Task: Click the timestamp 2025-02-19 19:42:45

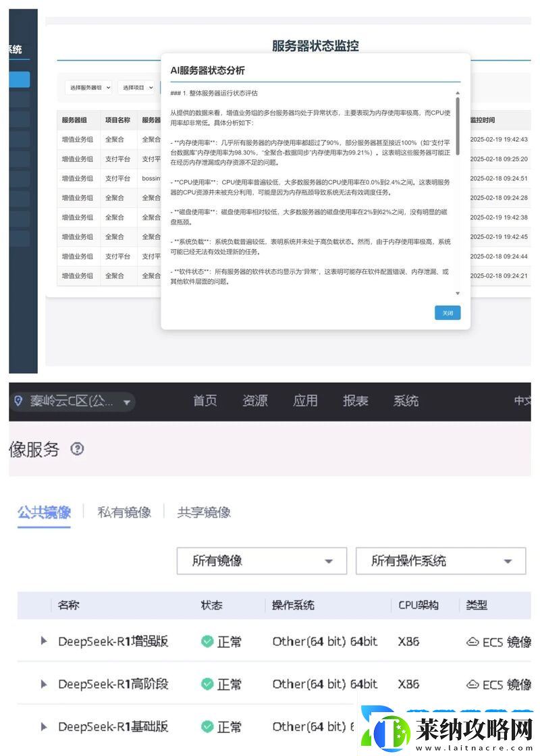Action: point(499,237)
